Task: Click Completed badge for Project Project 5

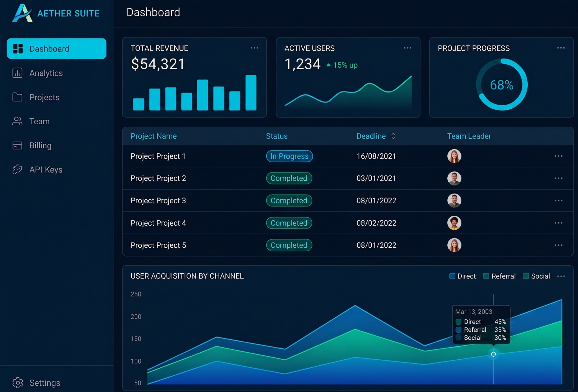Action: click(289, 245)
